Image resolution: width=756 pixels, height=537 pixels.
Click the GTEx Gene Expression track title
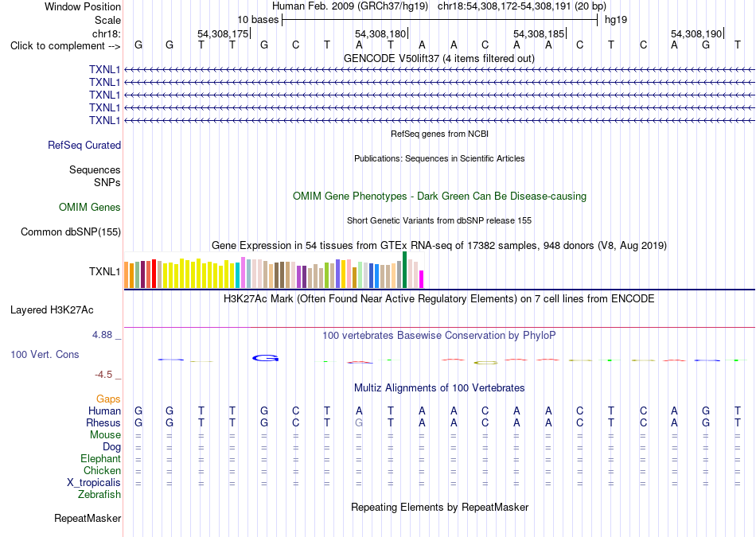(x=439, y=245)
